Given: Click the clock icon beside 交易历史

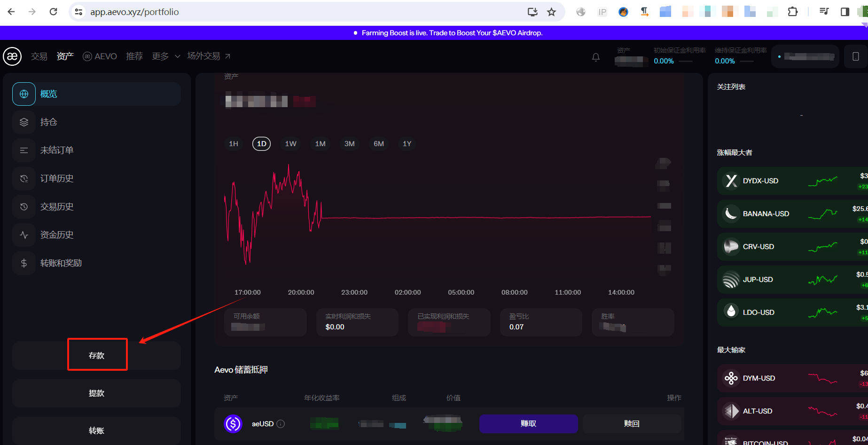Looking at the screenshot, I should click(24, 207).
